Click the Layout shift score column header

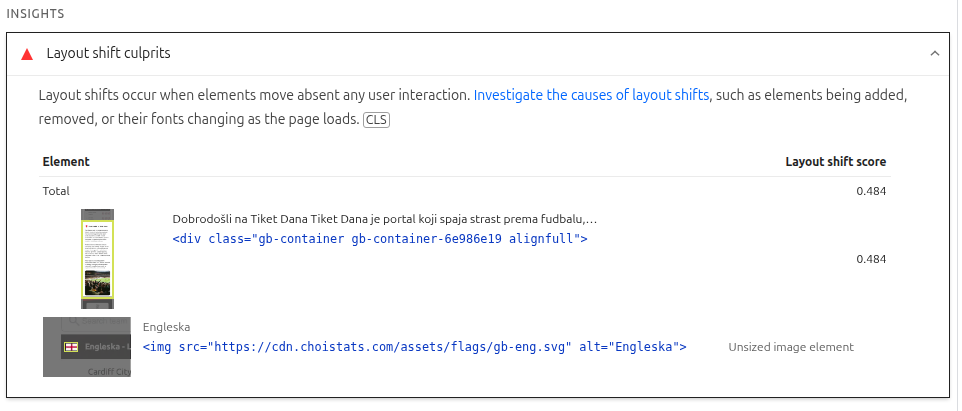point(836,162)
